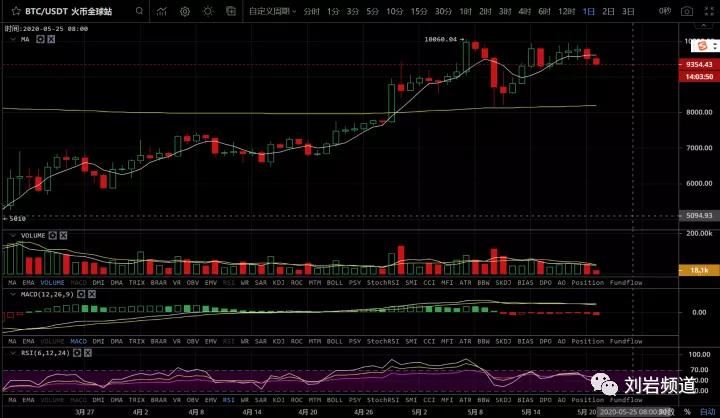Toggle 自动 auto scale

pyautogui.click(x=708, y=412)
